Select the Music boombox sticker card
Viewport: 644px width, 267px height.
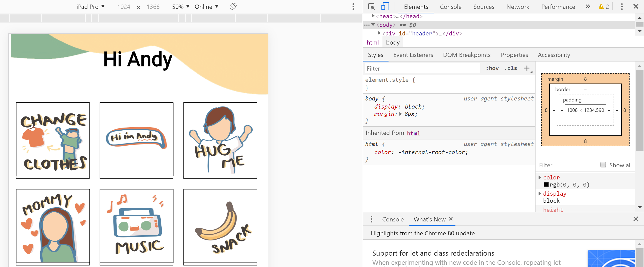click(x=137, y=227)
